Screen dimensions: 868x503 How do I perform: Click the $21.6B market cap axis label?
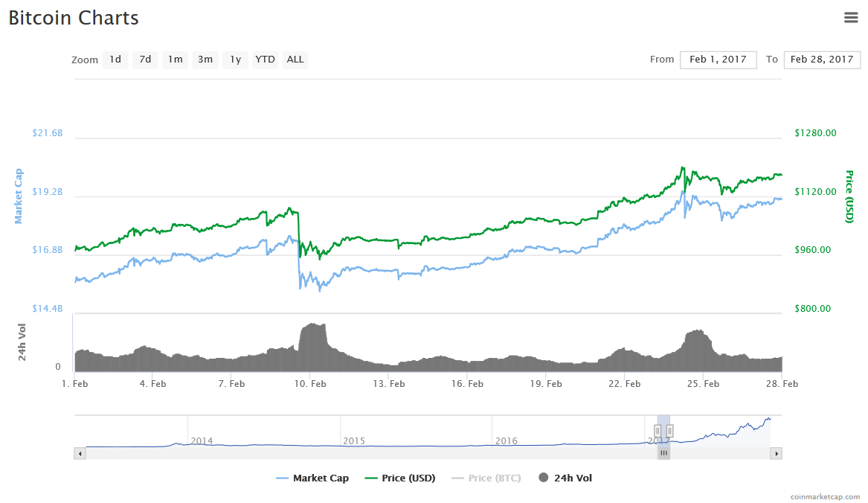click(x=48, y=133)
